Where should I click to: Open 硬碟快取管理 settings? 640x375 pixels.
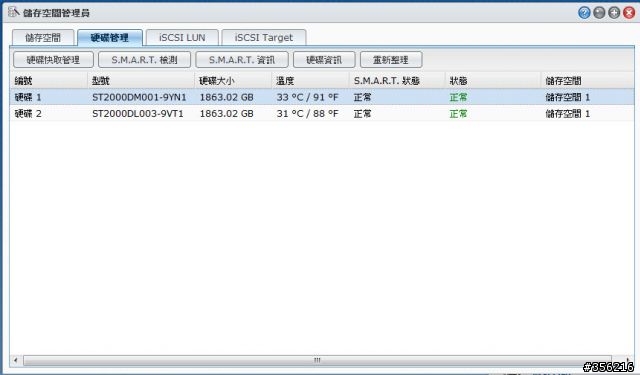point(53,60)
